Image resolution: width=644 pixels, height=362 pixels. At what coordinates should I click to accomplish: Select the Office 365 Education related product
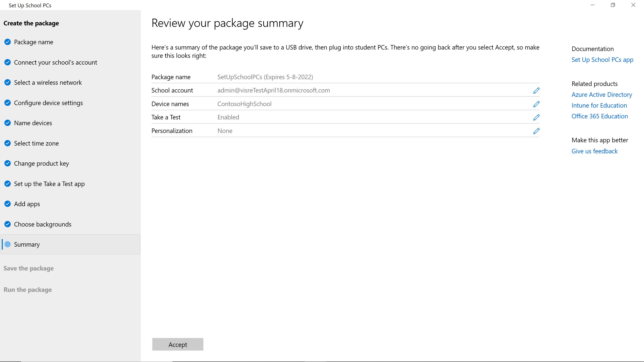[x=600, y=116]
